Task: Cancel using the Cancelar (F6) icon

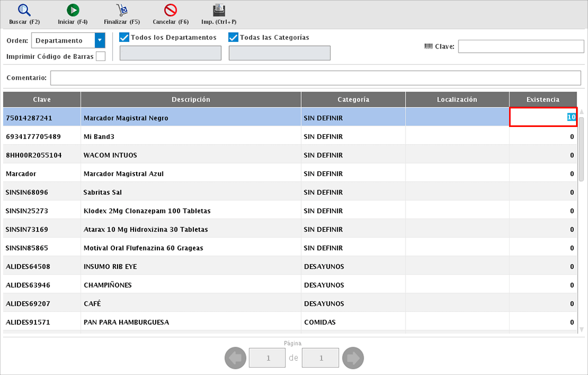Action: coord(170,10)
